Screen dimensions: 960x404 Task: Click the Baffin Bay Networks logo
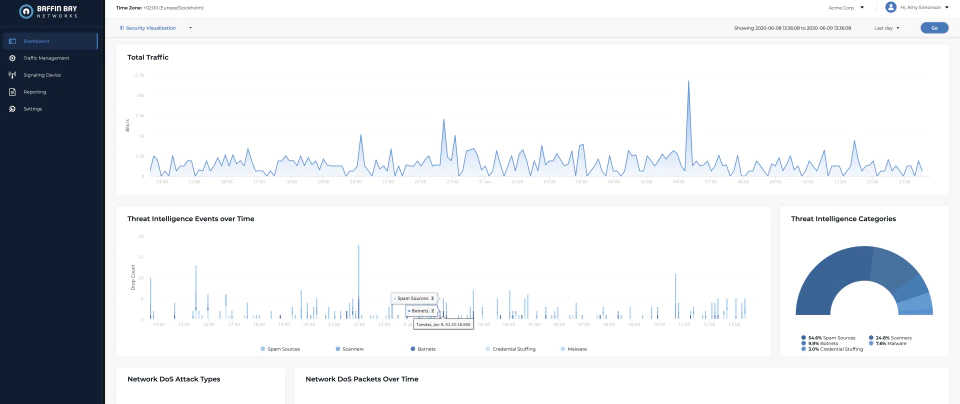tap(48, 11)
